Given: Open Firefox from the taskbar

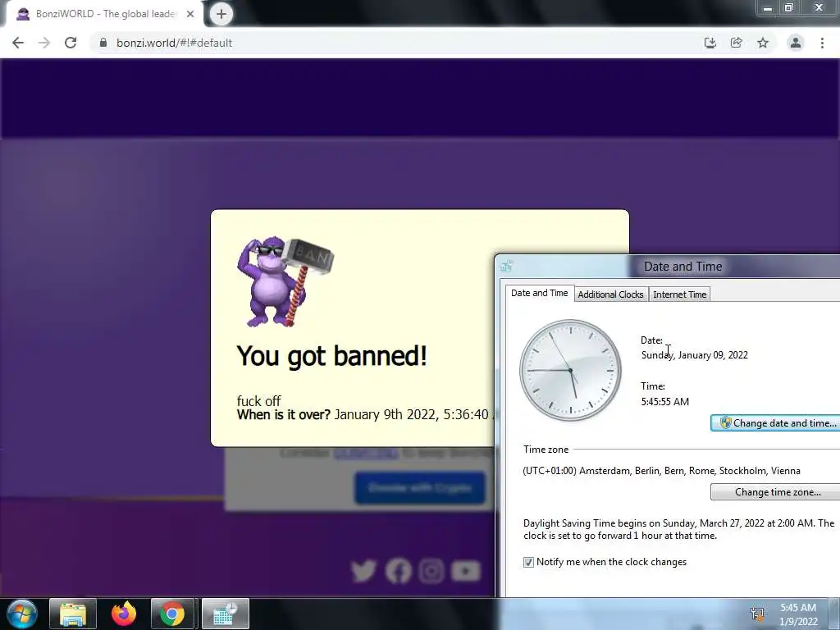Looking at the screenshot, I should [124, 614].
